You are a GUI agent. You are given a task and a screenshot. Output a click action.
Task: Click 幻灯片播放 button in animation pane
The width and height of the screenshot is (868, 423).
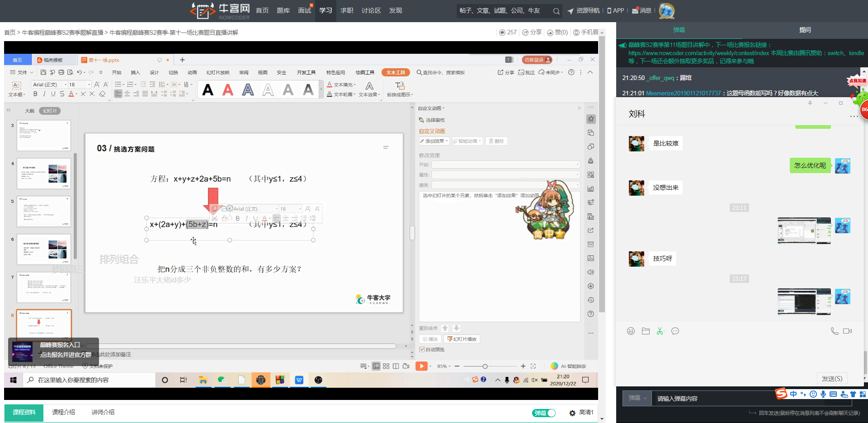462,339
